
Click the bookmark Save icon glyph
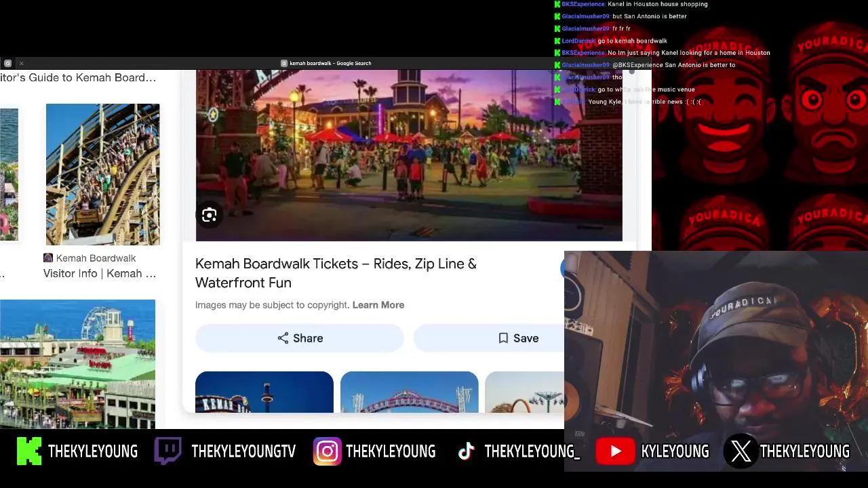point(503,338)
